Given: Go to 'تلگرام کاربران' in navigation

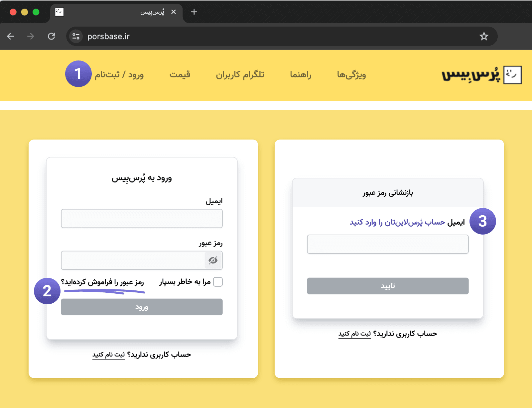Looking at the screenshot, I should click(x=240, y=75).
